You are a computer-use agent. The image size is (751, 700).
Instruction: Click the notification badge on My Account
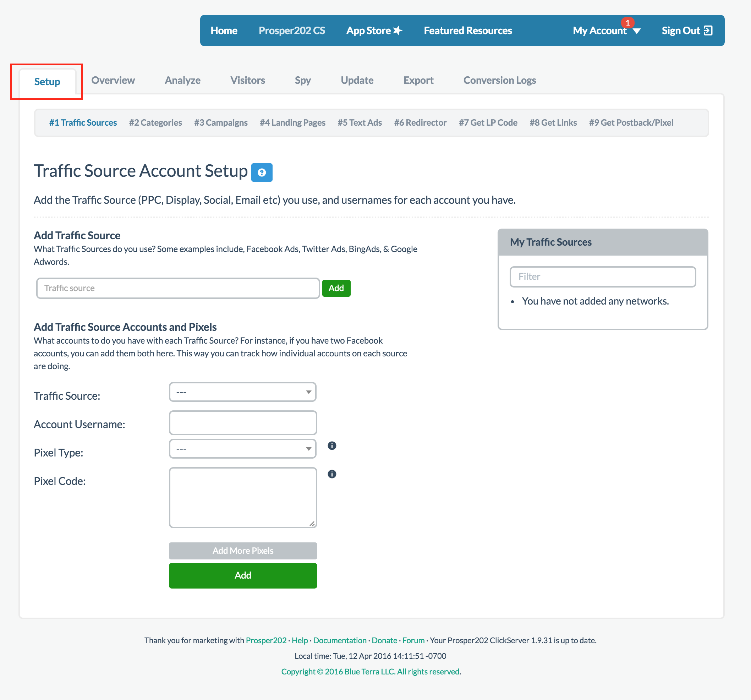627,23
